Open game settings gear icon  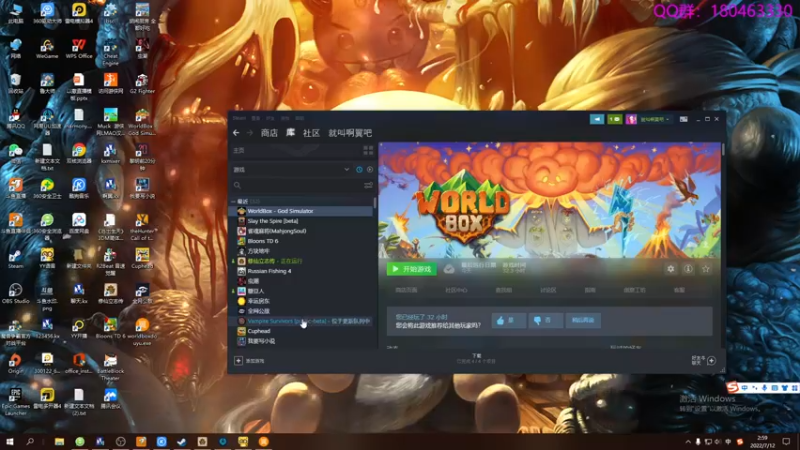coord(670,269)
